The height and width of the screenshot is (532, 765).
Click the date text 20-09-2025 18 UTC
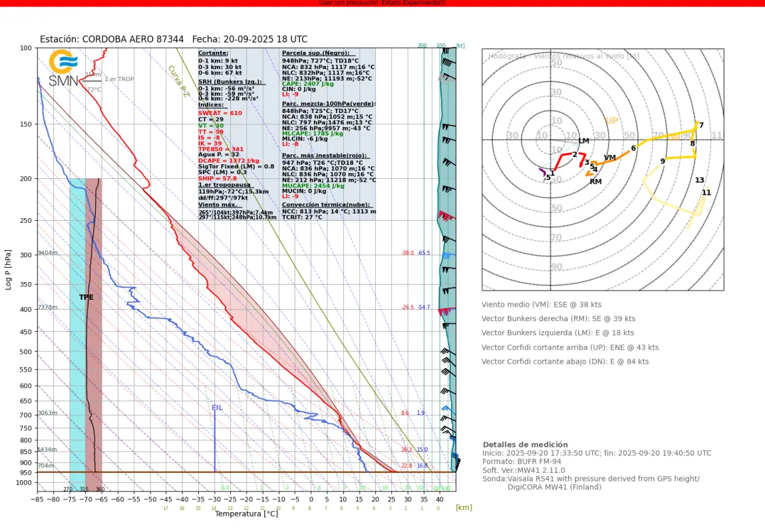pos(265,39)
